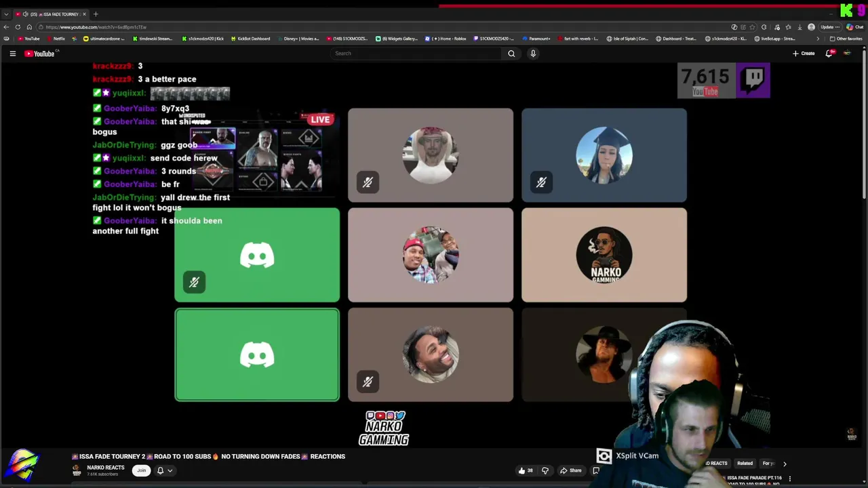The image size is (868, 488).
Task: Select the NARKO REACTS chip filter
Action: (715, 464)
